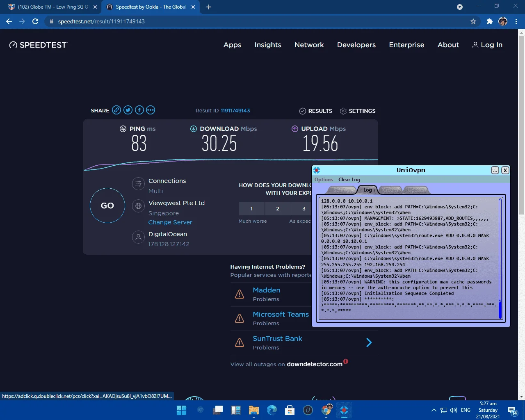Screen dimensions: 525x420
Task: Click the upload arrow icon beside UPLOAD
Action: [x=295, y=129]
